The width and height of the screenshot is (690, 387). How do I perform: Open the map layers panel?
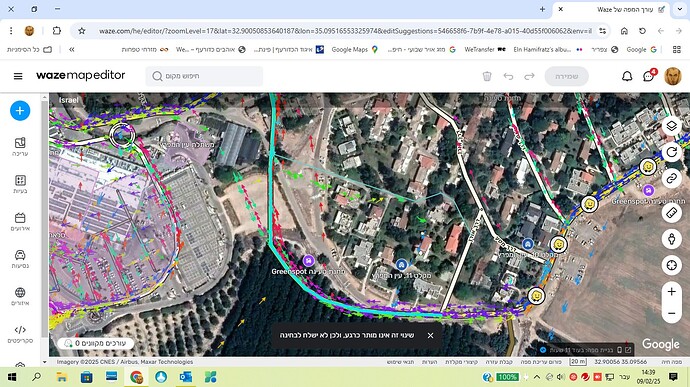[x=672, y=126]
